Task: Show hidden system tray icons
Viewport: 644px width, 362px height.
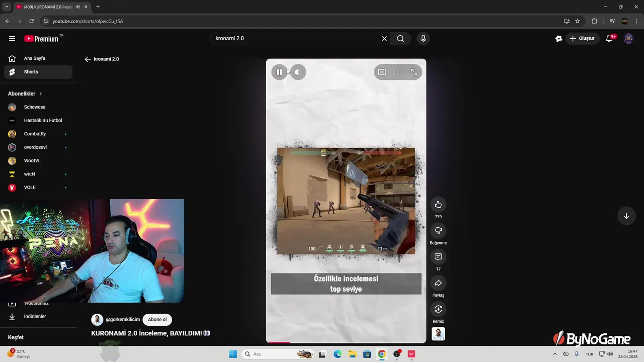Action: coord(555,354)
